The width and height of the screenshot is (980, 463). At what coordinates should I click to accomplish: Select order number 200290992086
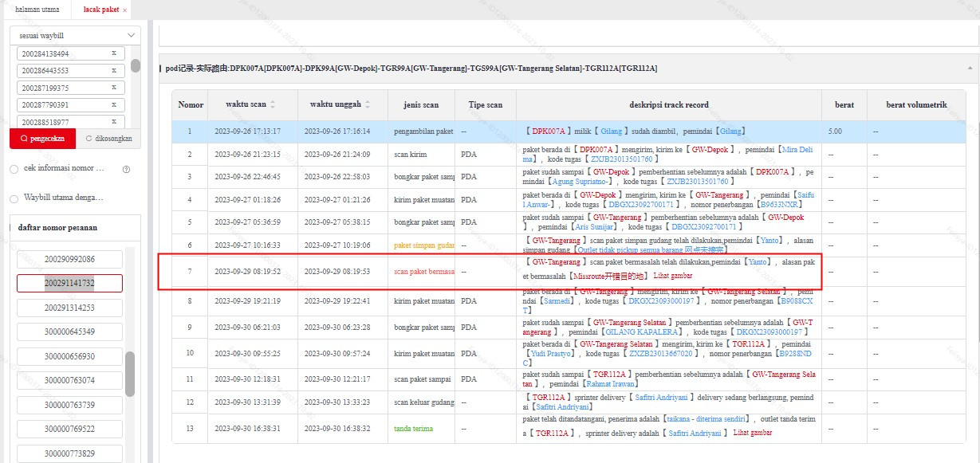click(69, 259)
